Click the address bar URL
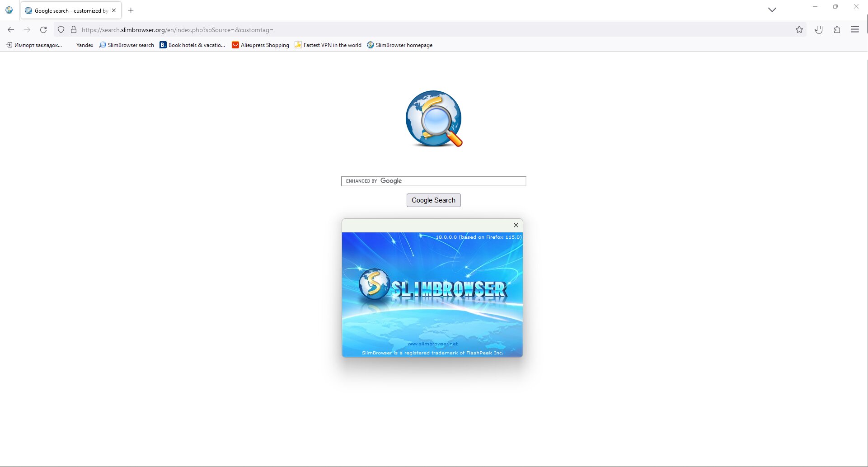868x467 pixels. (178, 30)
